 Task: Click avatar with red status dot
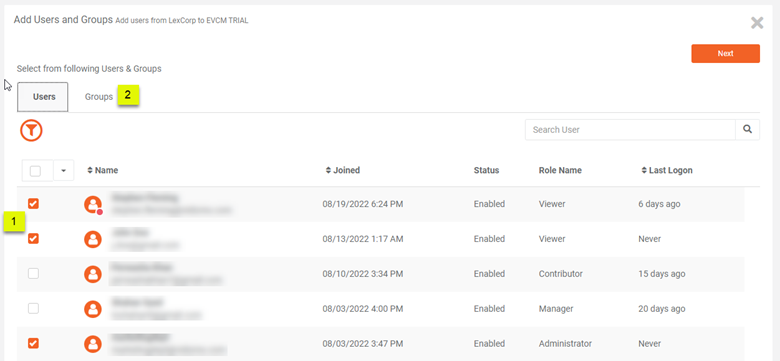coord(93,204)
